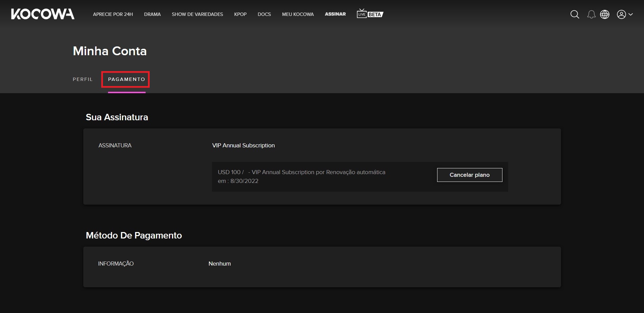The image size is (644, 313).
Task: Open APRECIE POR 24H menu item
Action: 113,14
